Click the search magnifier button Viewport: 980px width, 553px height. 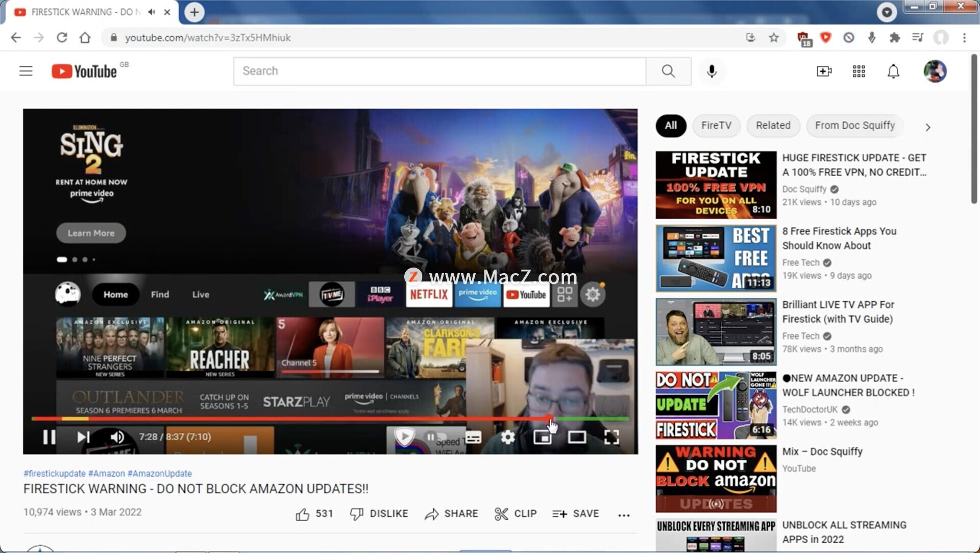coord(668,71)
